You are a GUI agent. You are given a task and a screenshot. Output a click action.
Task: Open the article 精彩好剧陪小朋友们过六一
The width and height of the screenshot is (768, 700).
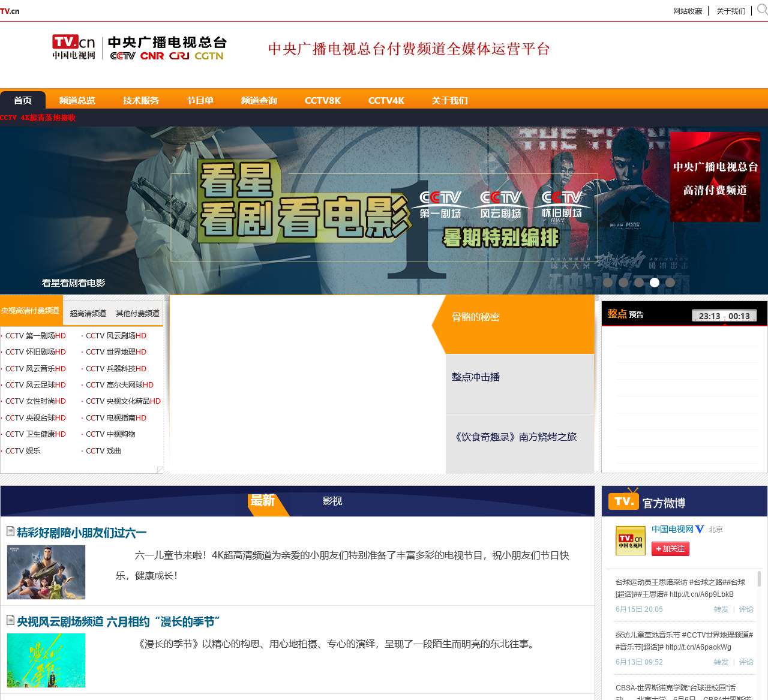(82, 533)
